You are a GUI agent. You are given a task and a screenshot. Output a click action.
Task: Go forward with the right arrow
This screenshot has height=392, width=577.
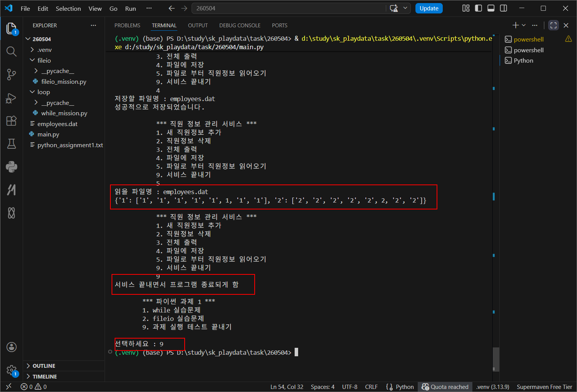[184, 8]
